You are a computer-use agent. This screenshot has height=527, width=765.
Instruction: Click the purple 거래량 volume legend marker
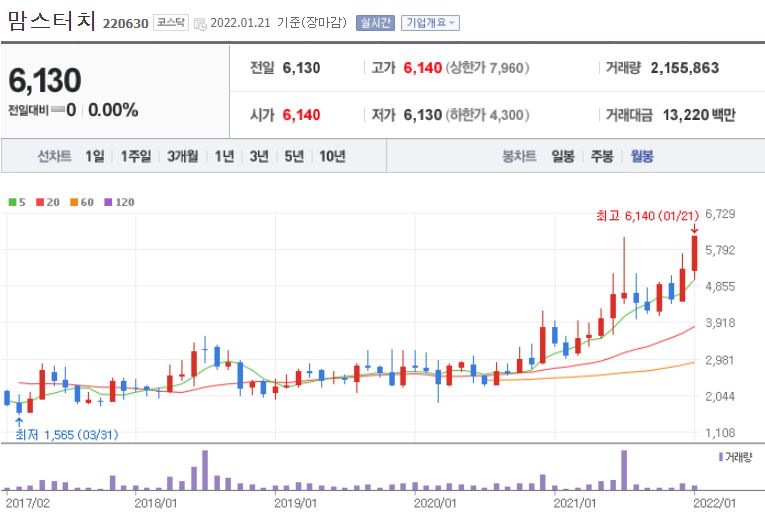(721, 457)
